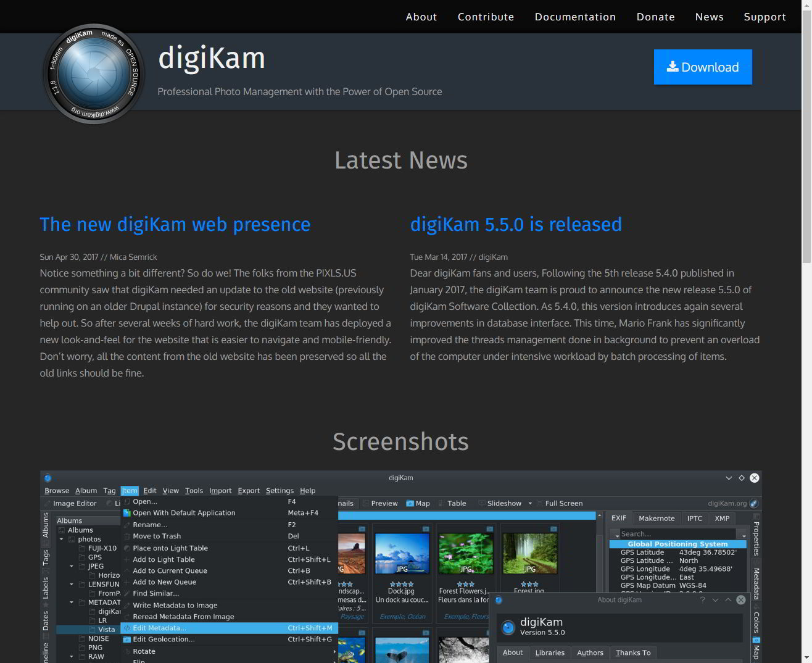Open the Export menu in screenshot

[249, 491]
